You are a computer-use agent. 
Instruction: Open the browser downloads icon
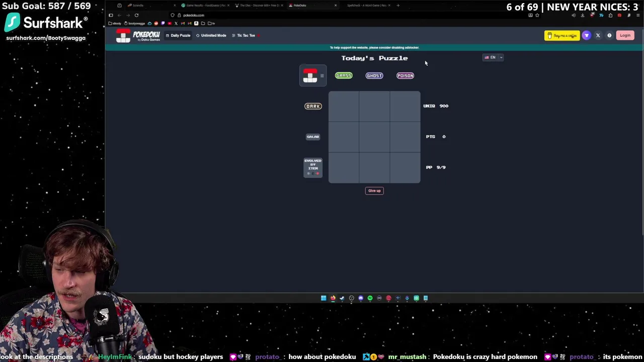583,15
